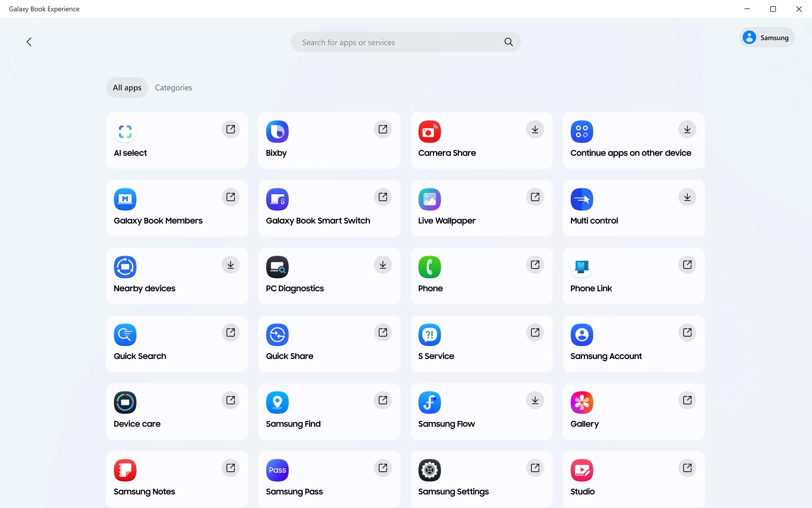Go back using the back arrow
The width and height of the screenshot is (812, 508).
click(x=29, y=42)
